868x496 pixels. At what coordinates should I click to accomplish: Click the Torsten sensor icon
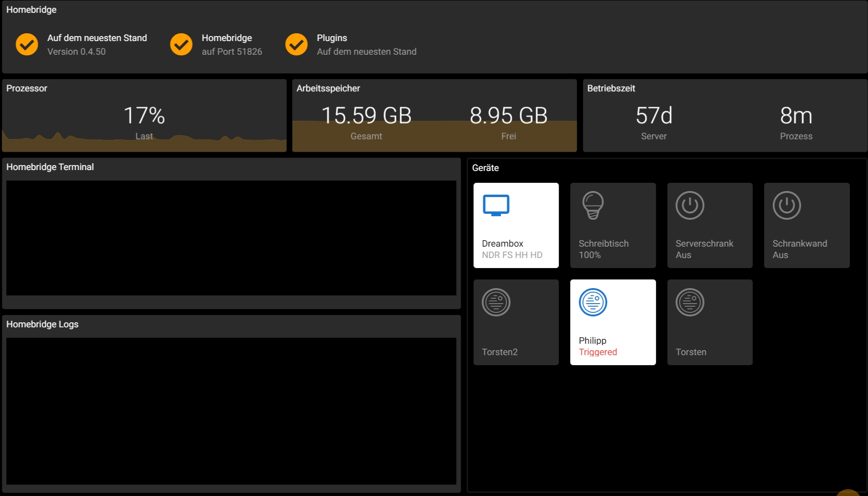click(690, 302)
